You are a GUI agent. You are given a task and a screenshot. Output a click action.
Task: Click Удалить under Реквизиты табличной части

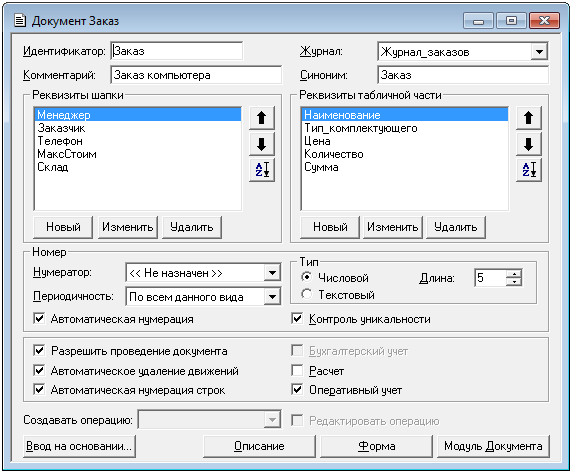click(456, 227)
